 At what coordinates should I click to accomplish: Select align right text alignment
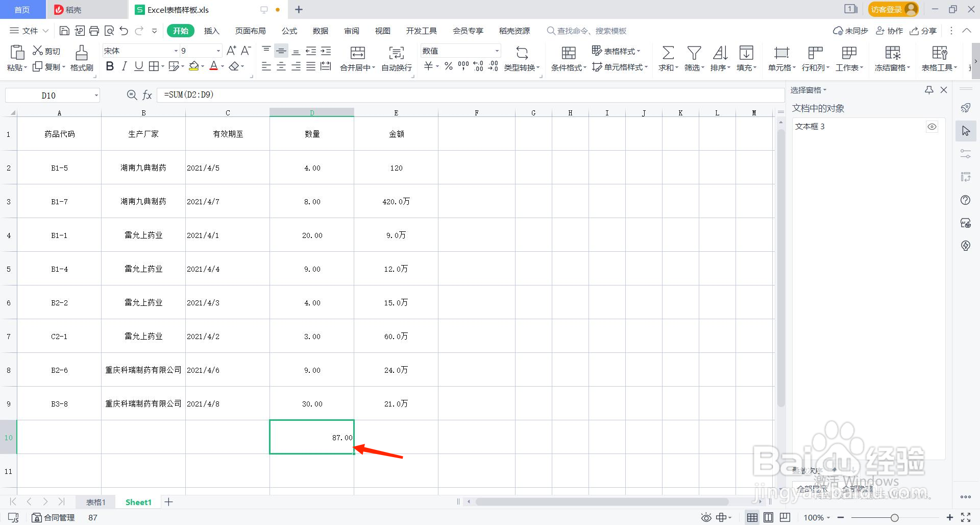point(296,66)
